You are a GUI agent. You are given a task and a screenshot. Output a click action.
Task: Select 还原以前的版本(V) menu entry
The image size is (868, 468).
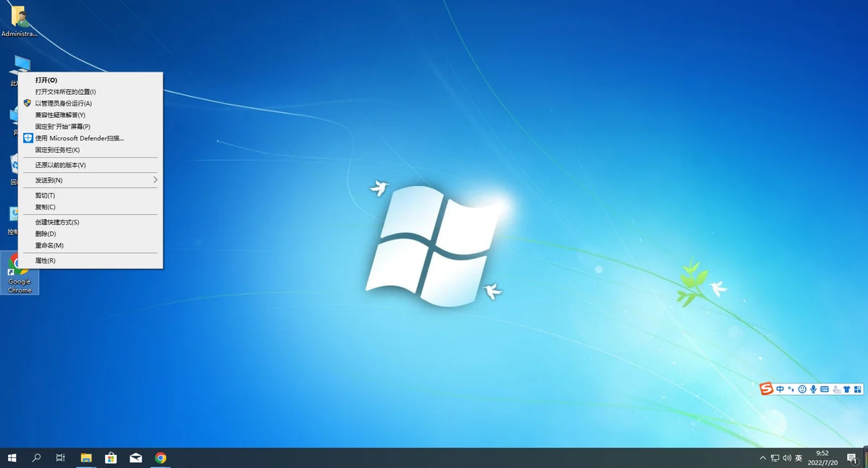point(90,165)
